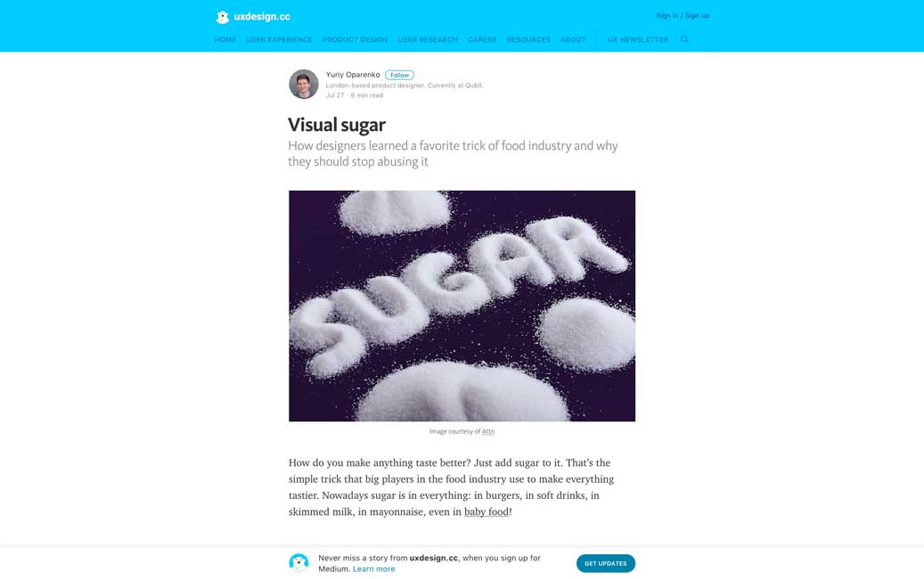924x579 pixels.
Task: Click the Sign in link
Action: coord(667,15)
